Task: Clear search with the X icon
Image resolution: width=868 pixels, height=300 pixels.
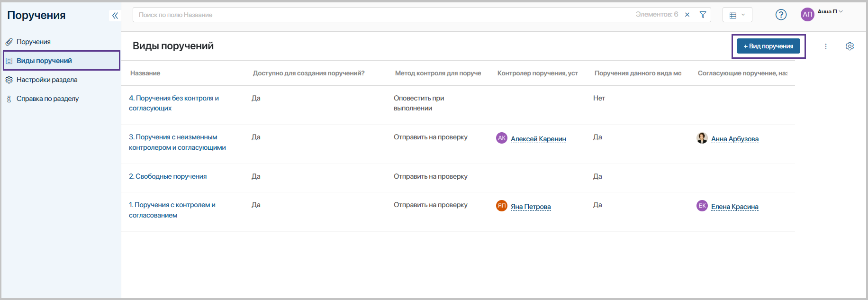Action: [687, 15]
